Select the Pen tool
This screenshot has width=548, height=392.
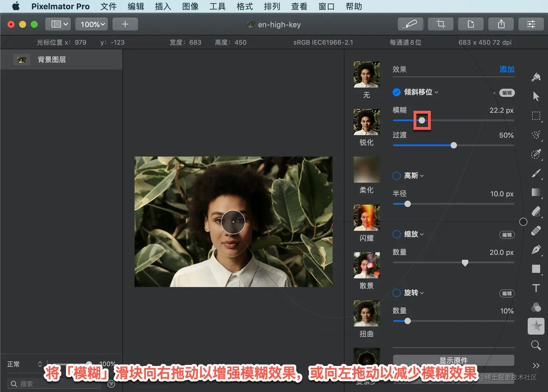(536, 250)
